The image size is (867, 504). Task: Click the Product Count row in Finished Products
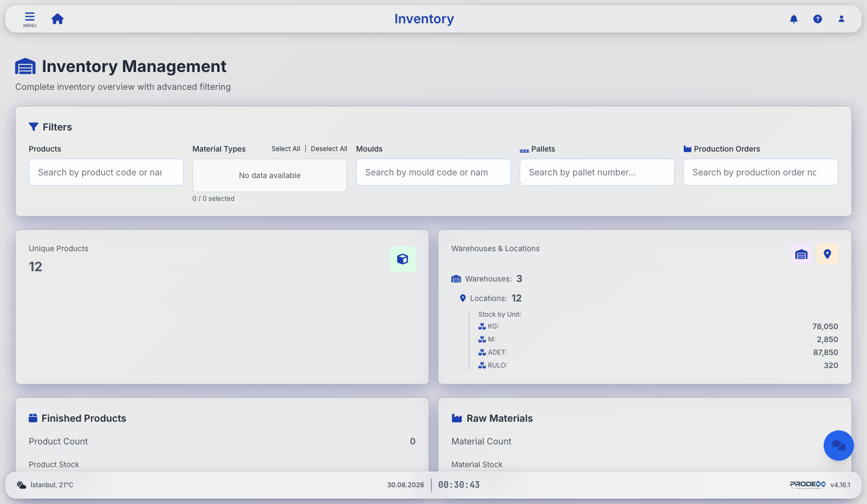coord(222,441)
